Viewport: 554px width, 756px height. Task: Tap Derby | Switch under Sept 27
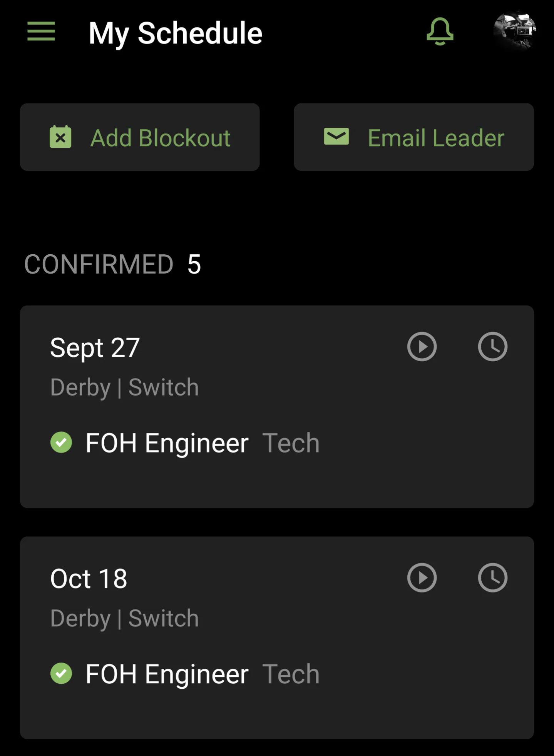124,387
